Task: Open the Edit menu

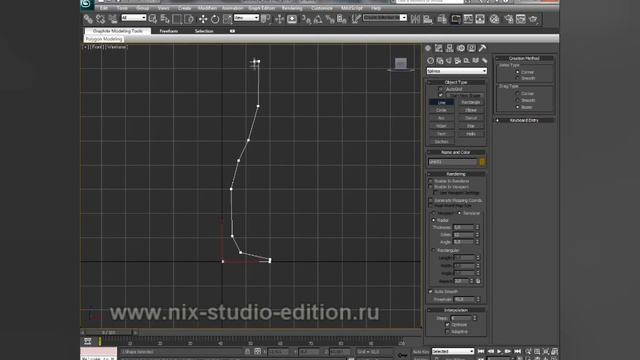Action: click(x=104, y=8)
